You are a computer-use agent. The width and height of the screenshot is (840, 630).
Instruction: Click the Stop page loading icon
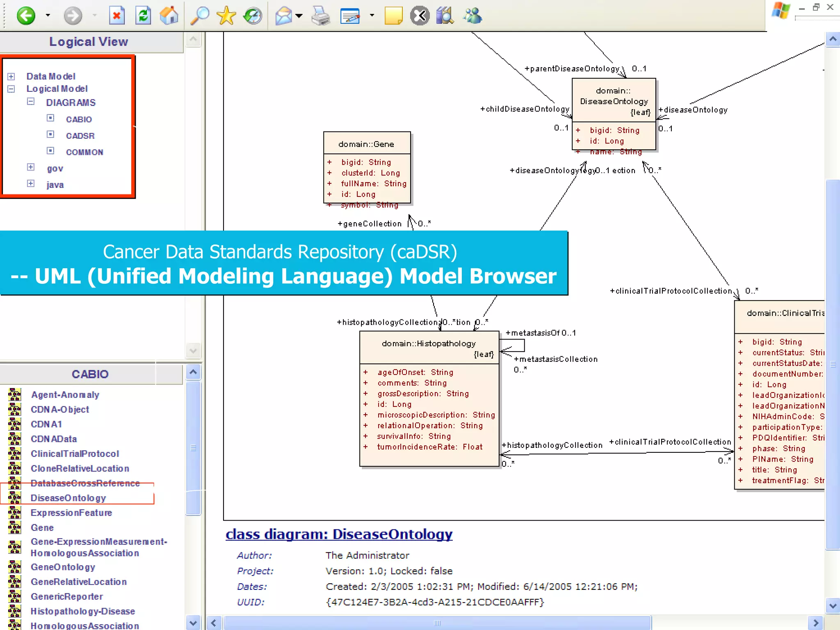click(117, 16)
